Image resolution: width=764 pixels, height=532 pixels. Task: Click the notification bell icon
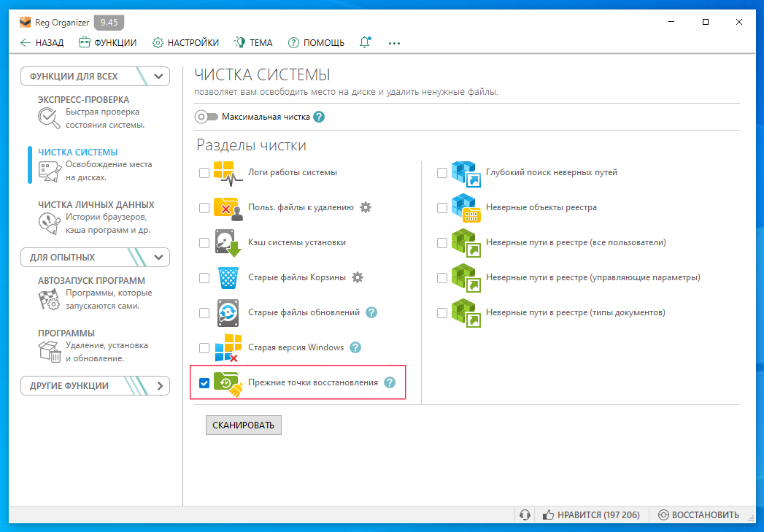pos(366,43)
